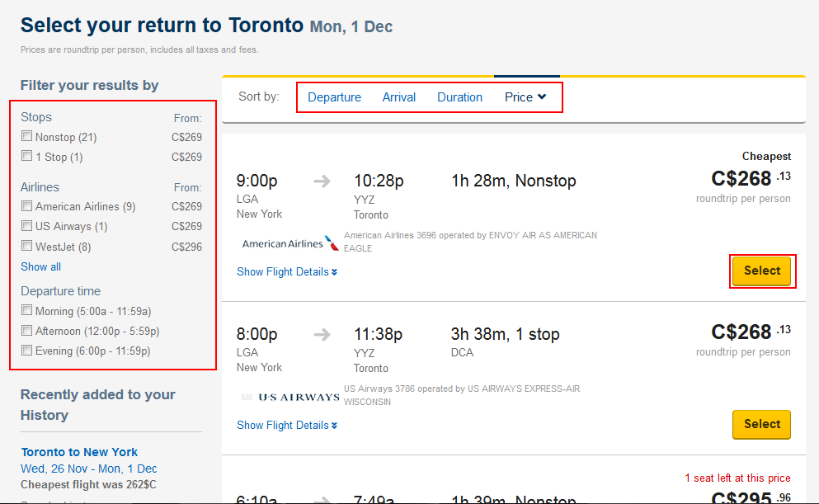
Task: Enable Evening departure time filter
Action: click(27, 350)
